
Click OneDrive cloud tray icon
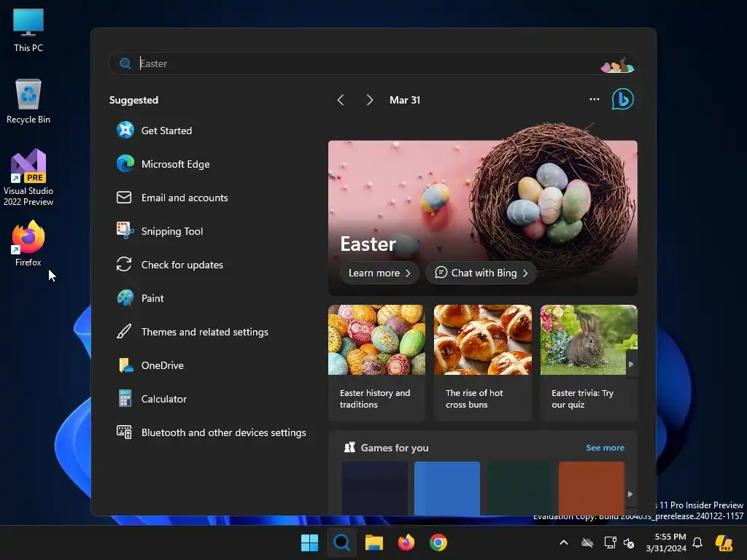pos(587,542)
